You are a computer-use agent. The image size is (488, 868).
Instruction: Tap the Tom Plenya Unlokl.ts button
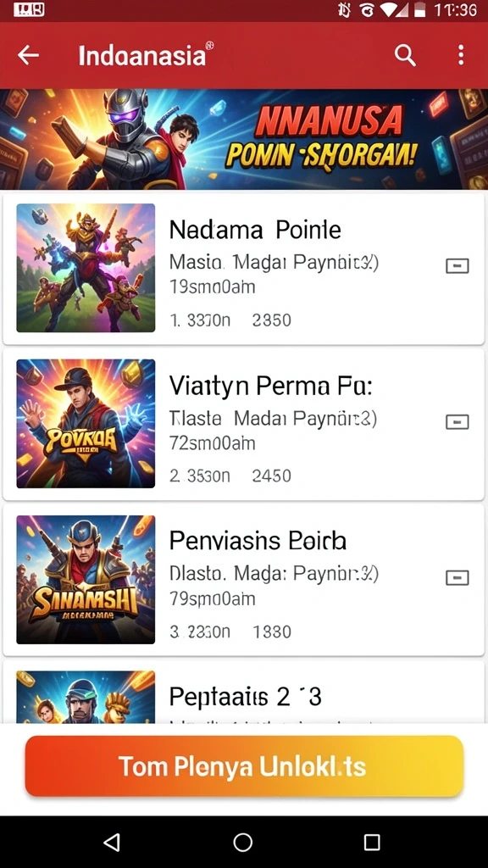[244, 766]
